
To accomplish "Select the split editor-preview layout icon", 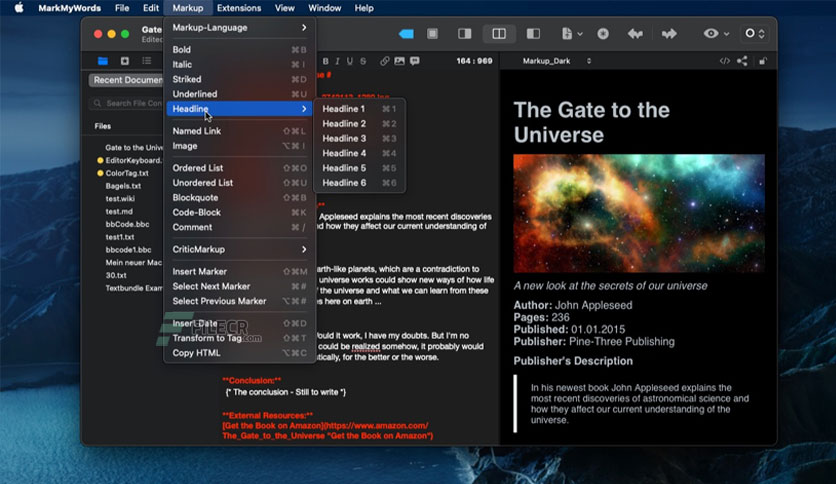I will [499, 34].
